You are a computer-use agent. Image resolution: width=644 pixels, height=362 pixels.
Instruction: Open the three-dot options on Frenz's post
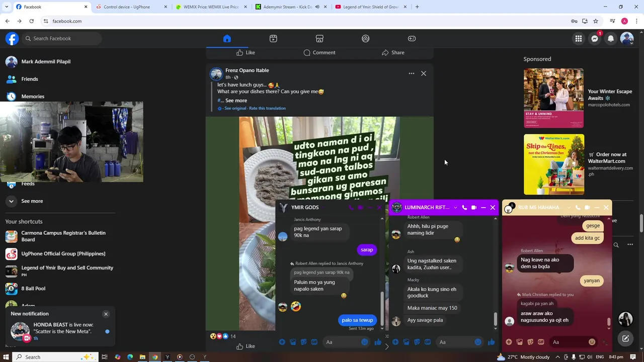point(412,73)
